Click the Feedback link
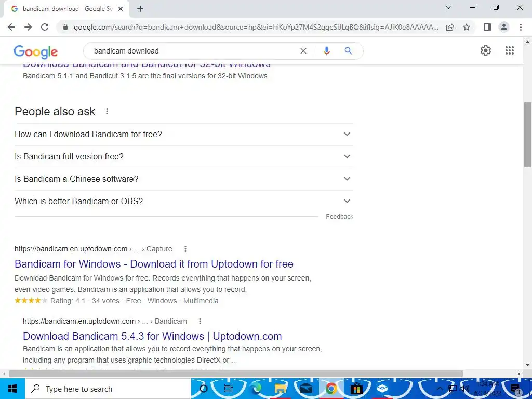 click(x=340, y=217)
